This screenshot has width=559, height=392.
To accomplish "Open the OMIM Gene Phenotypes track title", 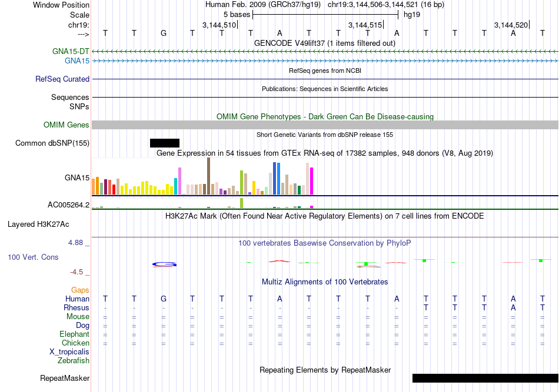I will 325,116.
